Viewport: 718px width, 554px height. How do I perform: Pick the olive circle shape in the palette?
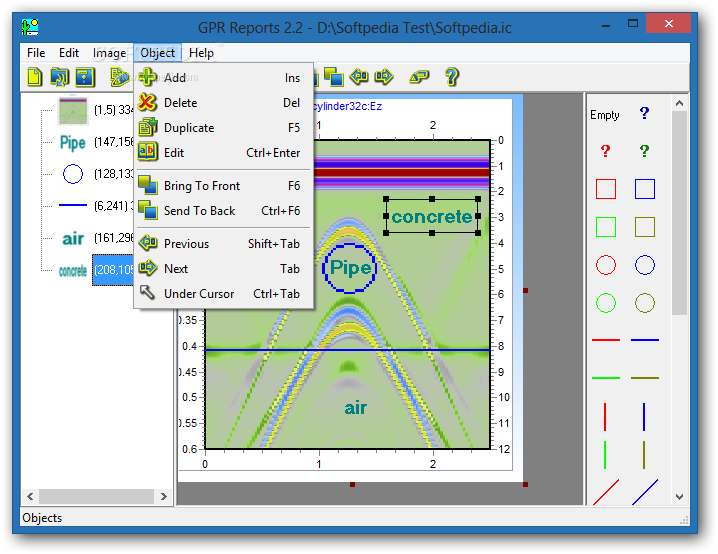point(645,303)
